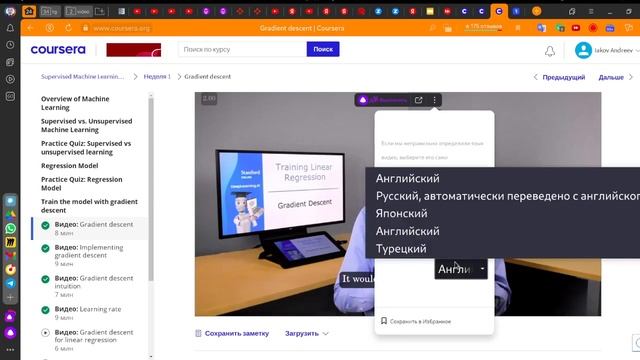Click the www.coursera.org address bar

click(x=122, y=28)
